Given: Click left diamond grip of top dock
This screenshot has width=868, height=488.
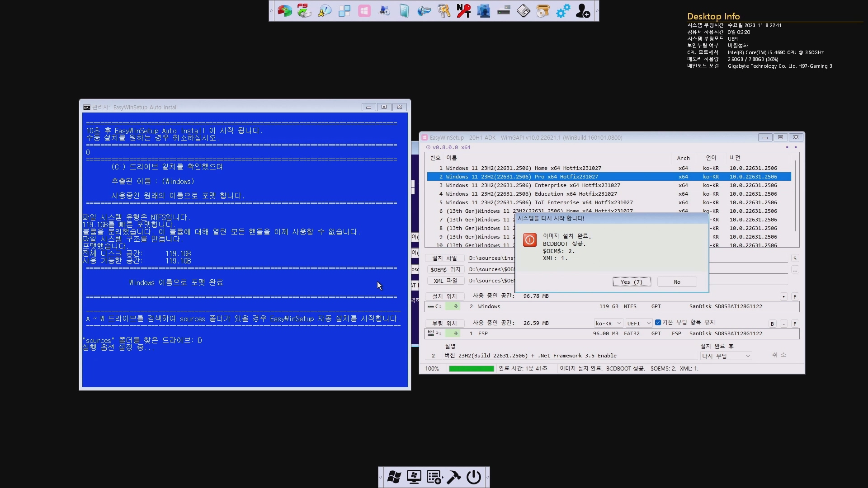Looking at the screenshot, I should click(271, 11).
